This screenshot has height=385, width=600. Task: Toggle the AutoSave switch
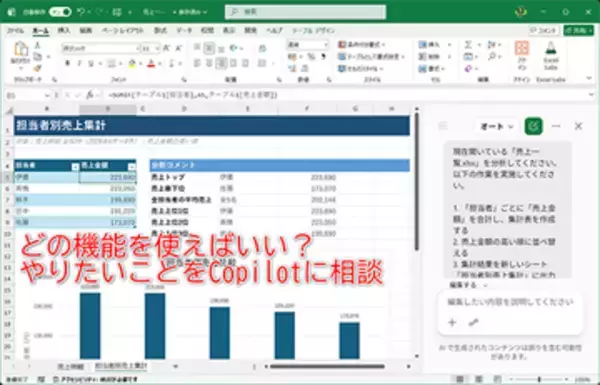tap(60, 12)
